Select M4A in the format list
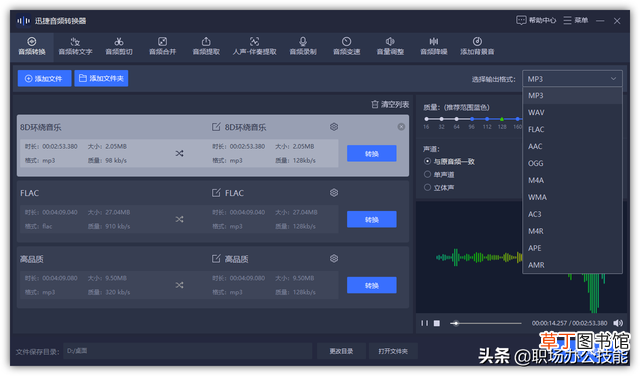The image size is (640, 376). 572,180
